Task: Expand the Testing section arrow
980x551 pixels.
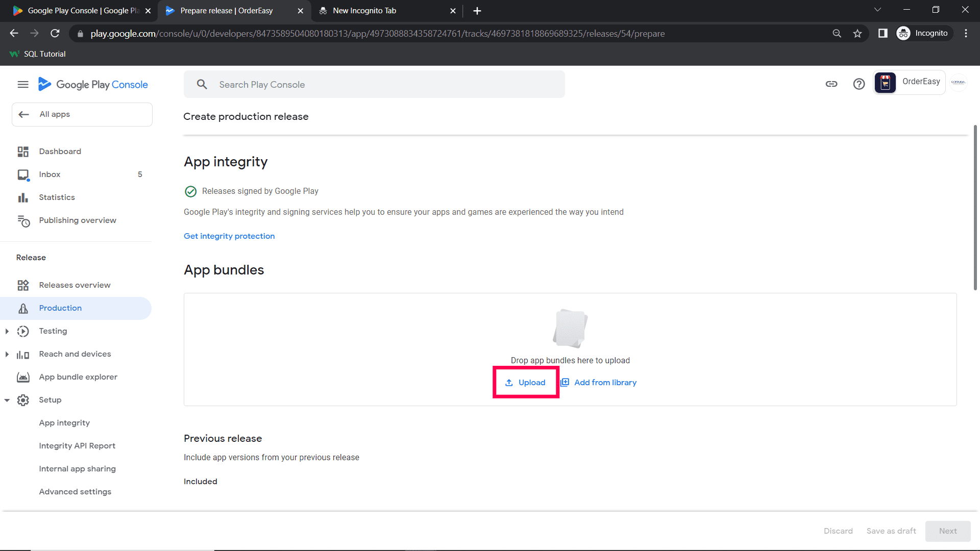Action: click(7, 331)
